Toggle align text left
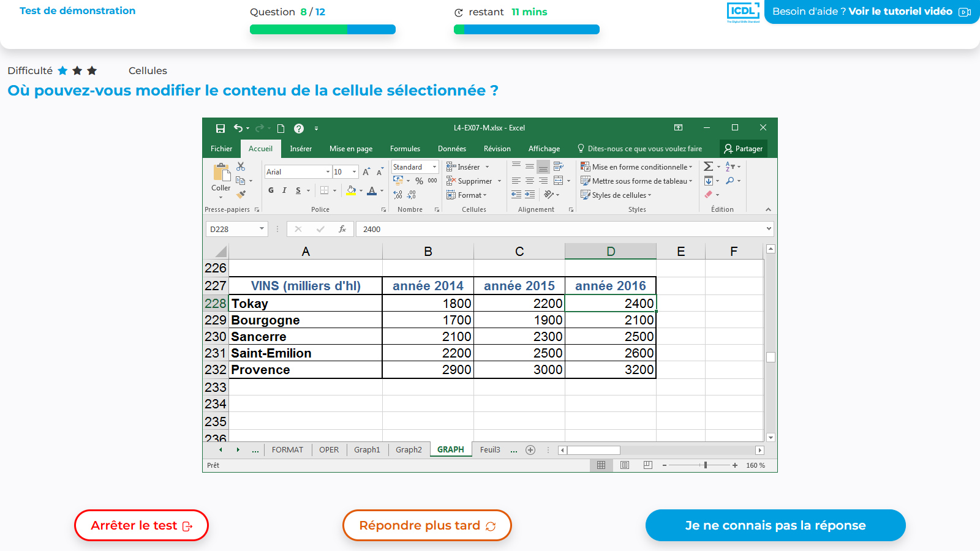The width and height of the screenshot is (980, 551). point(516,181)
